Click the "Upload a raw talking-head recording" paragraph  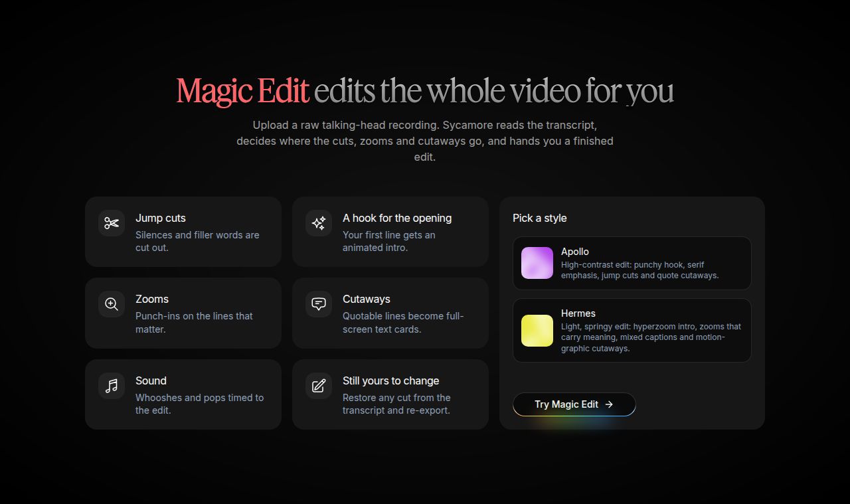point(425,141)
